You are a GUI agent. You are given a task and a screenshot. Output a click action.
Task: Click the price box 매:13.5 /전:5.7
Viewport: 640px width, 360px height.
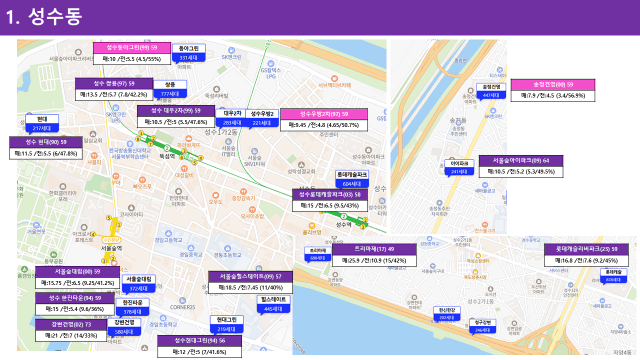[114, 94]
